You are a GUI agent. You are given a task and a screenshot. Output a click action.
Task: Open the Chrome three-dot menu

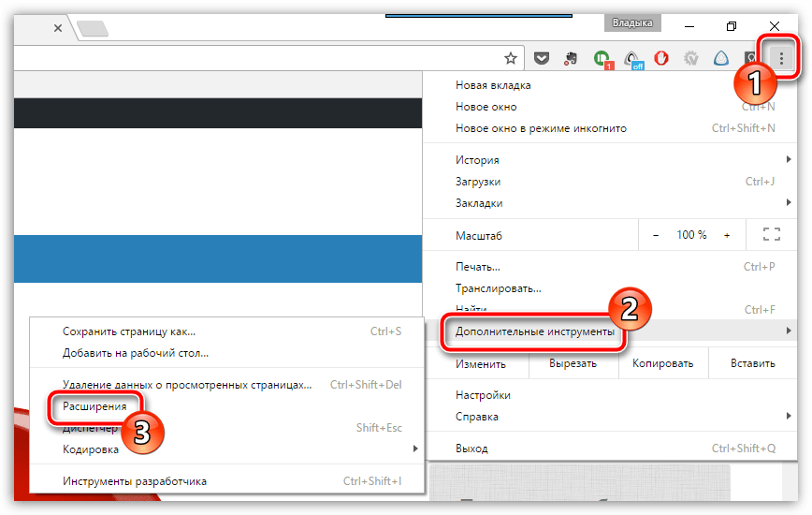click(x=781, y=58)
